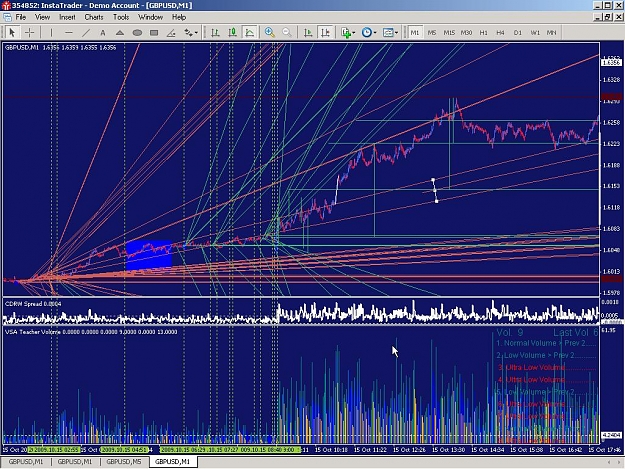Click the periods clock icon
The height and width of the screenshot is (469, 625).
point(366,33)
